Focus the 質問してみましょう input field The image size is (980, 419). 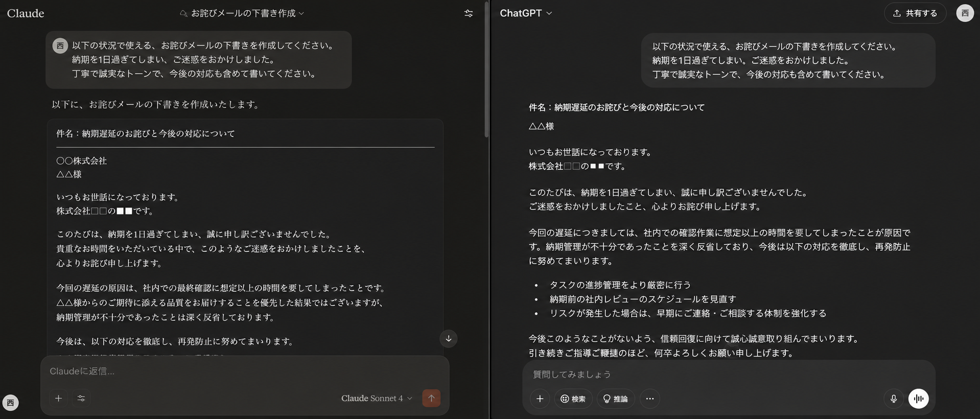(728, 374)
